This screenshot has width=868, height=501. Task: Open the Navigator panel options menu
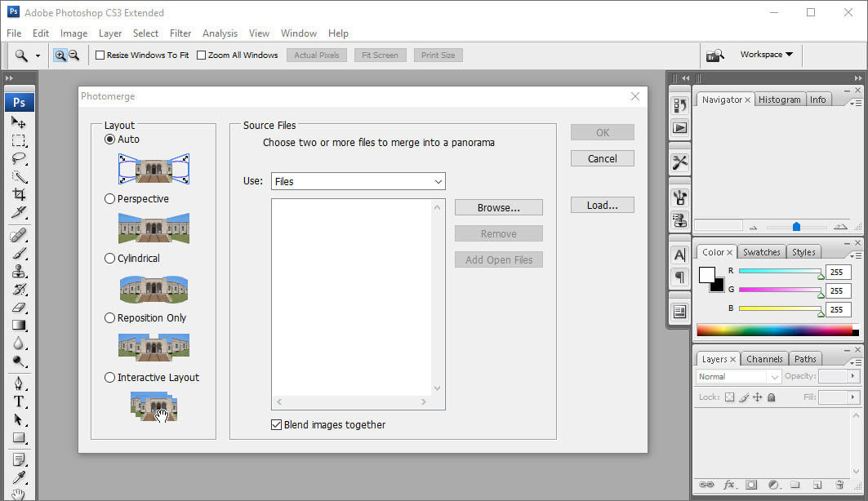tap(856, 103)
